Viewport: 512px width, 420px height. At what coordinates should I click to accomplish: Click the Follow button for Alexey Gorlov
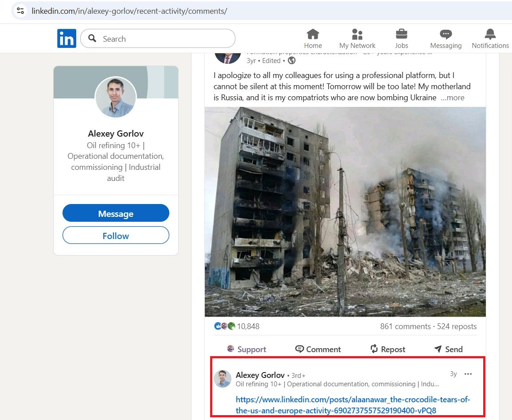[x=116, y=236]
